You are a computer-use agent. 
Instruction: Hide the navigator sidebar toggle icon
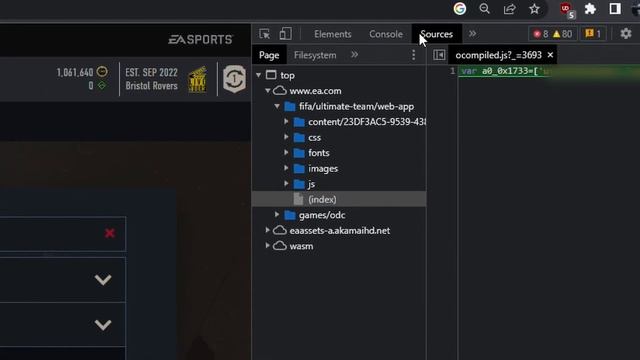pos(439,55)
